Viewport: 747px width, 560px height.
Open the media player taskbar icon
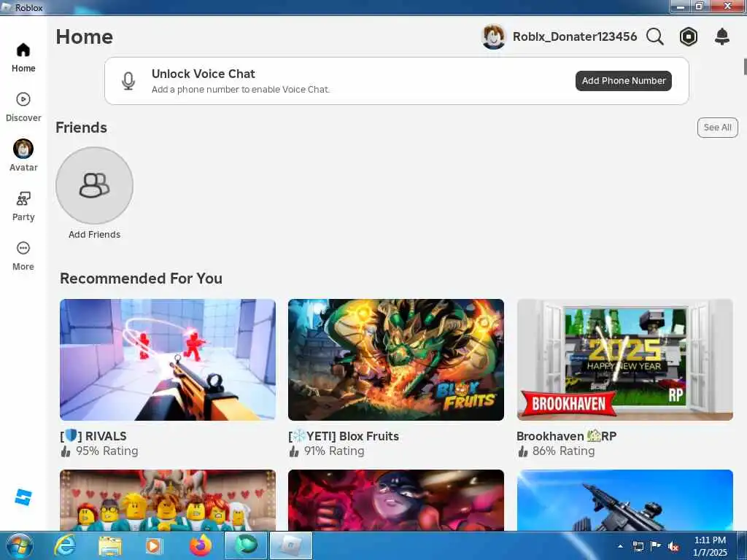[153, 545]
